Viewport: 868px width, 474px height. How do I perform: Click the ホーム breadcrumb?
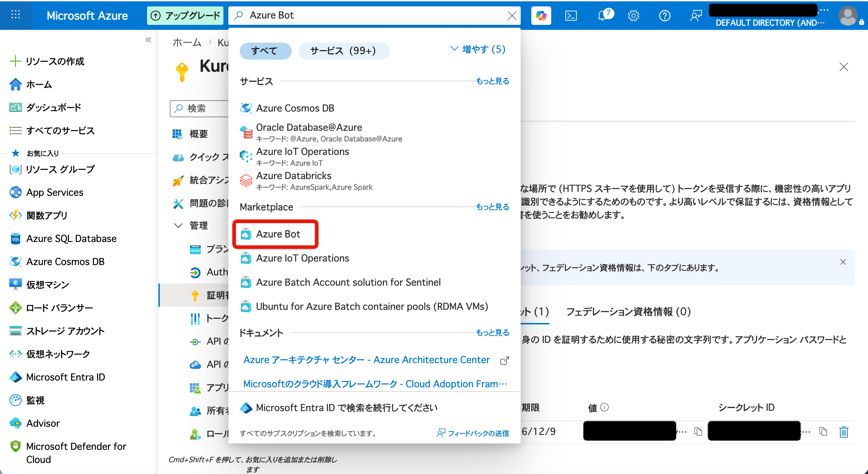click(187, 43)
